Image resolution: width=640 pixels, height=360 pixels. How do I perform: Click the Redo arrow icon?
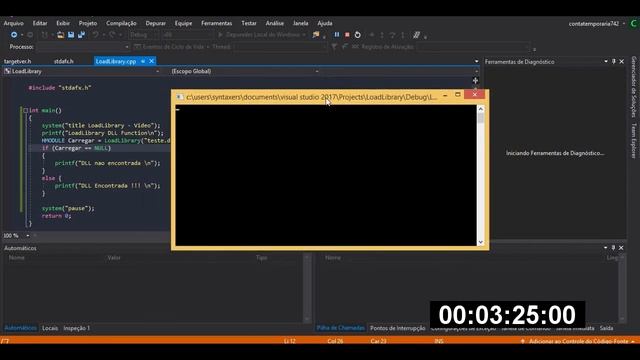[112, 35]
